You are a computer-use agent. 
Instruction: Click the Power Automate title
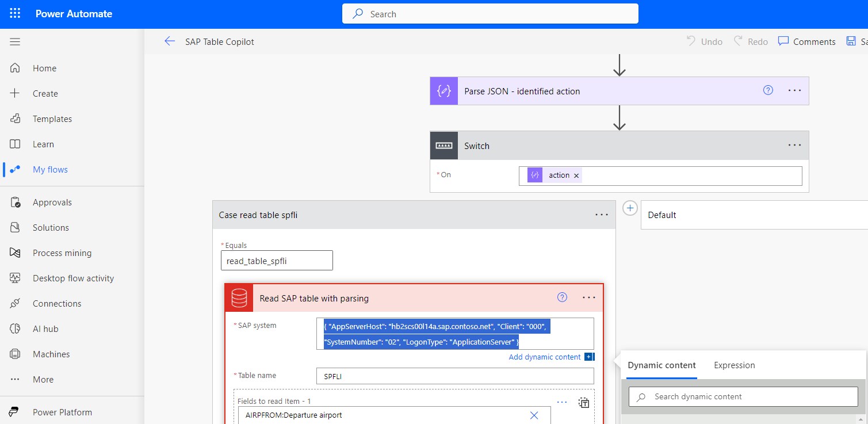74,14
